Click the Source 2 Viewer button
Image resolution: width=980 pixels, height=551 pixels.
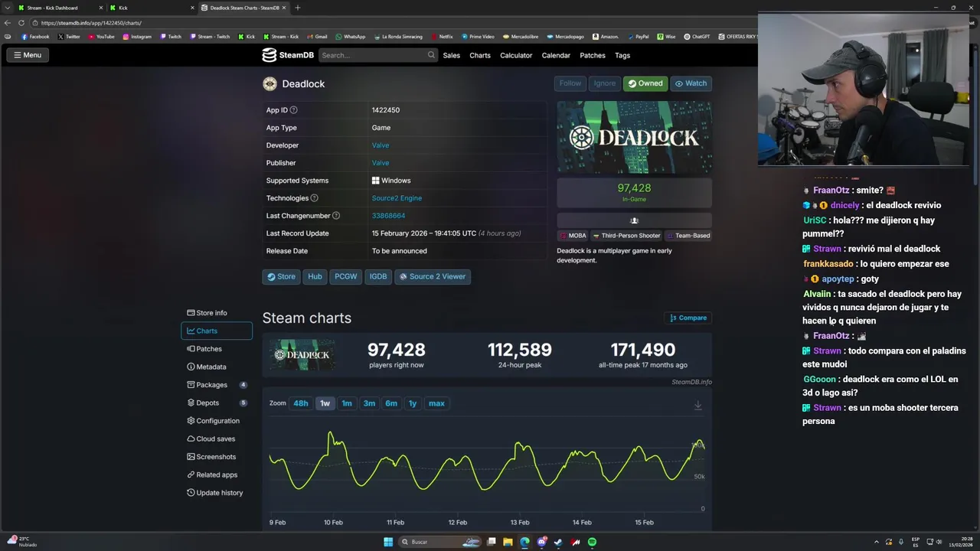click(432, 276)
